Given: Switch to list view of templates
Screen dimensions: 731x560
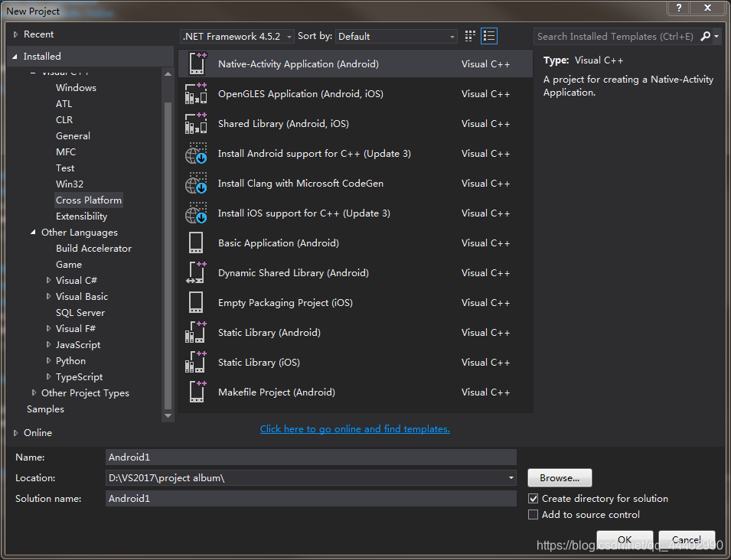Looking at the screenshot, I should tap(489, 37).
